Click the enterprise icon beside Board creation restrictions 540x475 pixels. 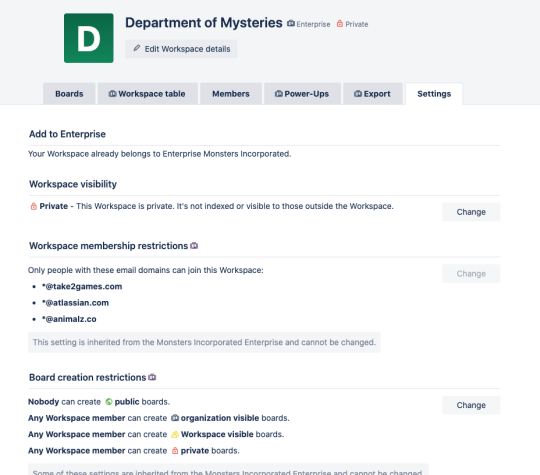click(152, 377)
